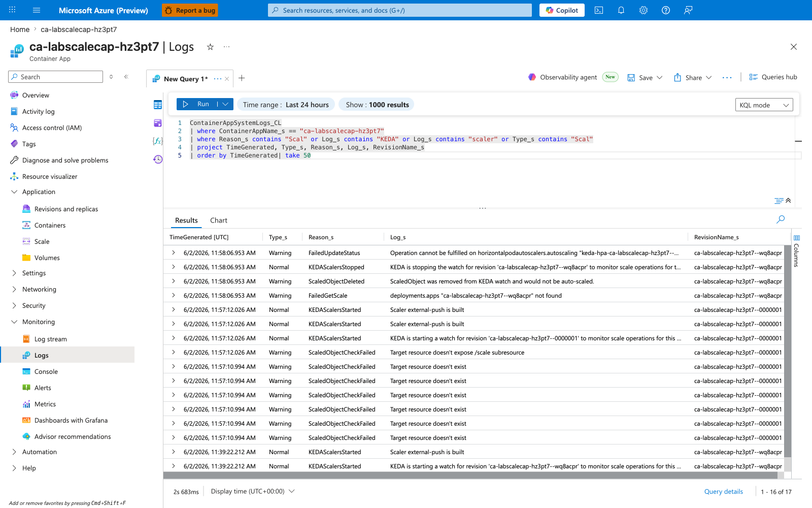Screen dimensions: 812x508
Task: Open the saved queries panel icon
Action: [158, 123]
